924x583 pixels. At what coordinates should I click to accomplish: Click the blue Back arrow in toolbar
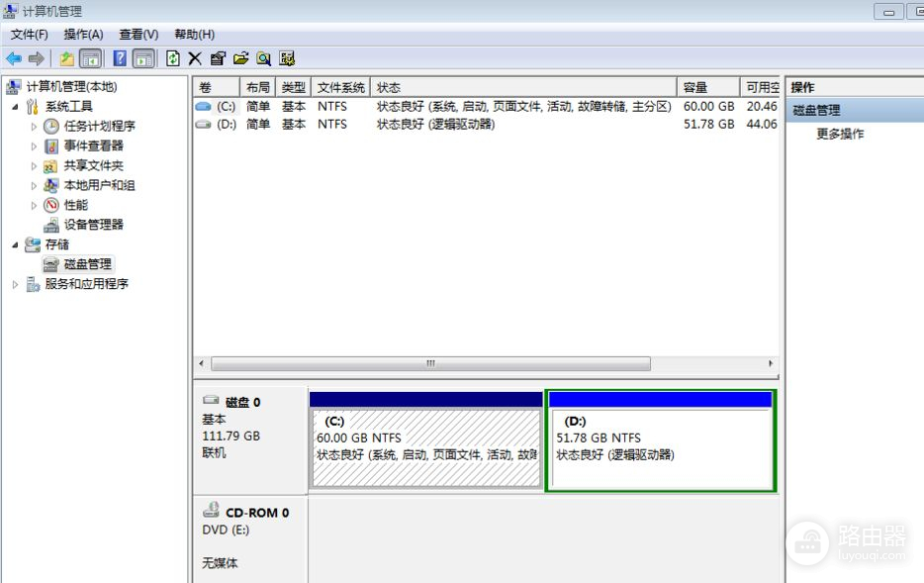[x=14, y=58]
